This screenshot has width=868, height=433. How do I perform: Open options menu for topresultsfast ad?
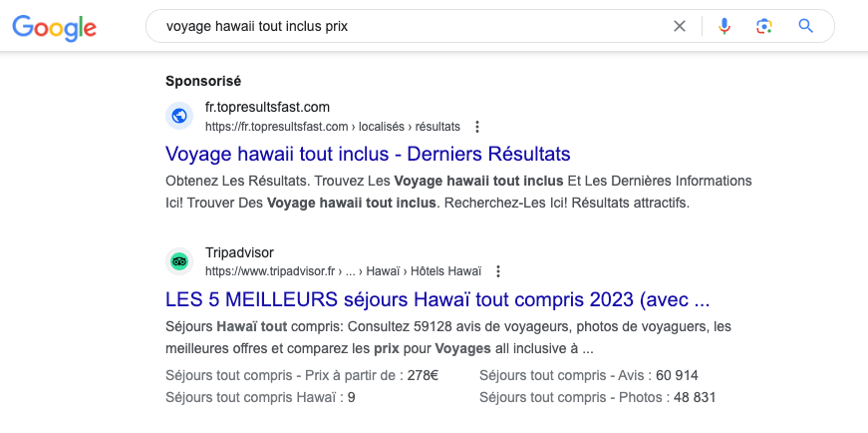click(x=477, y=127)
